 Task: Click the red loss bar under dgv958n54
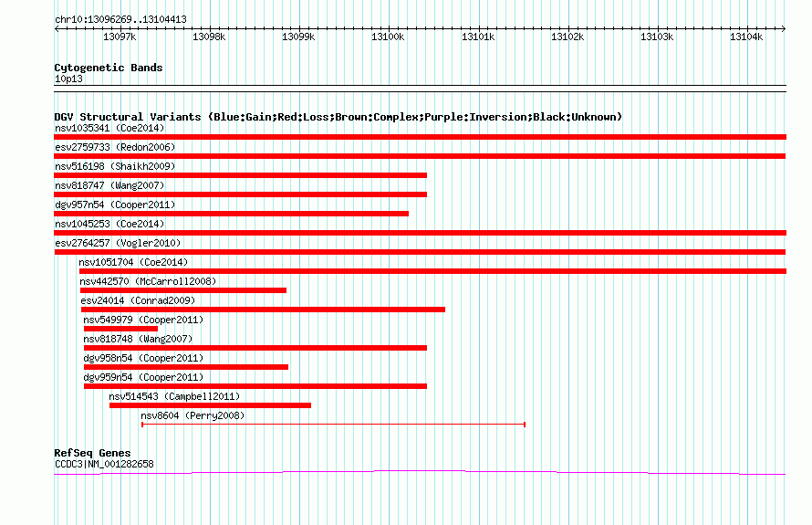click(x=186, y=367)
